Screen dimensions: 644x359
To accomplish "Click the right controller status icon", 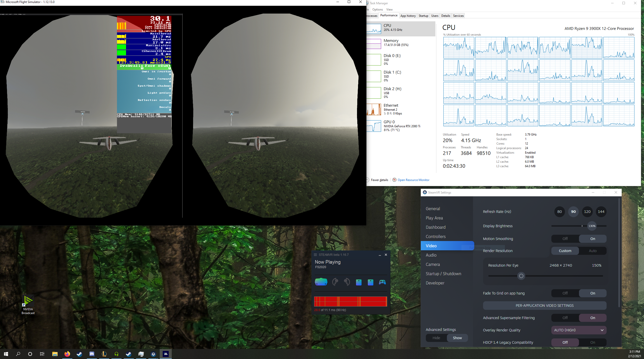I will pyautogui.click(x=347, y=282).
